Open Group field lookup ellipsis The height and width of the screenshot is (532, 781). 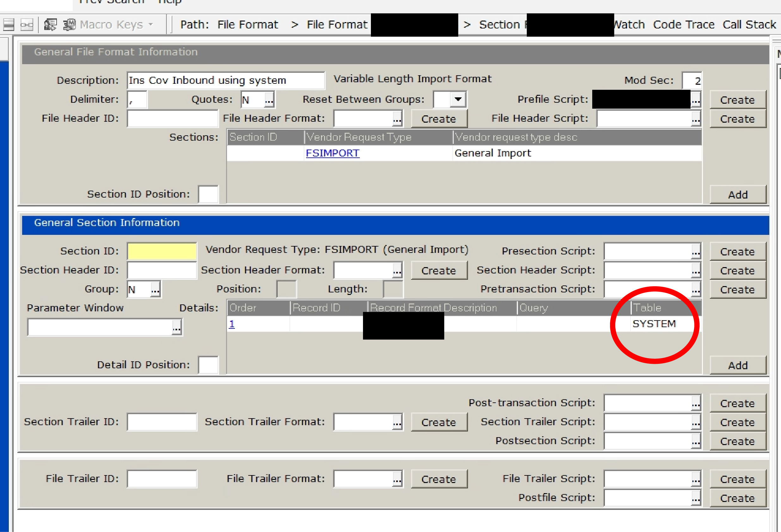155,290
